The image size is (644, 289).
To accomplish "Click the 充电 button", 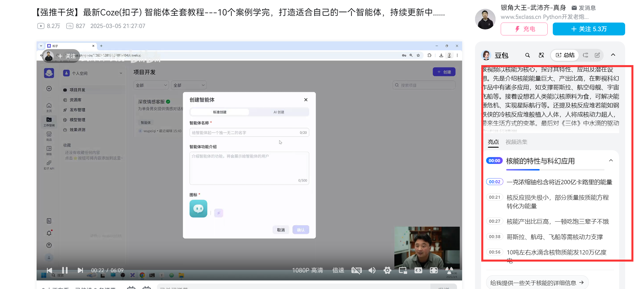I will pyautogui.click(x=524, y=29).
